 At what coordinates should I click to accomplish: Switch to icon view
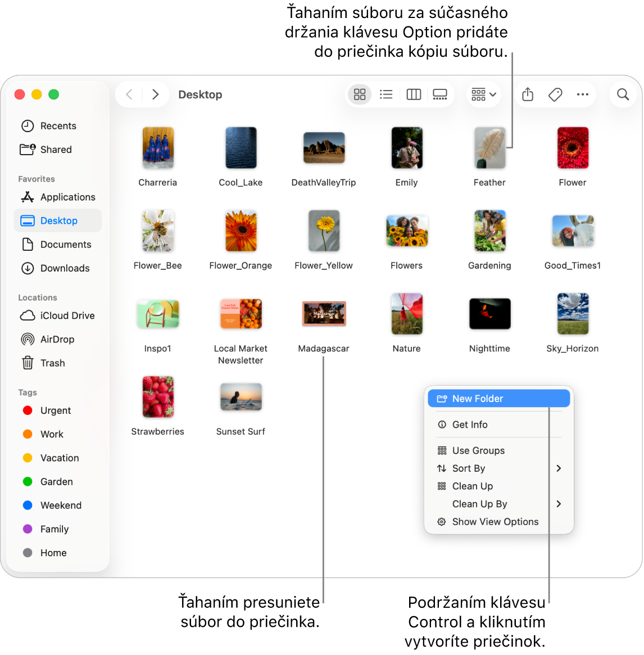tap(360, 94)
